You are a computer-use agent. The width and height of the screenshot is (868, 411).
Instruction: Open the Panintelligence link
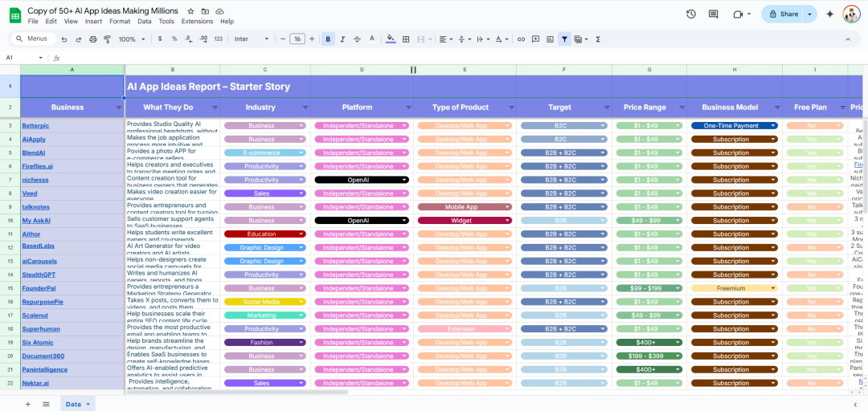45,369
